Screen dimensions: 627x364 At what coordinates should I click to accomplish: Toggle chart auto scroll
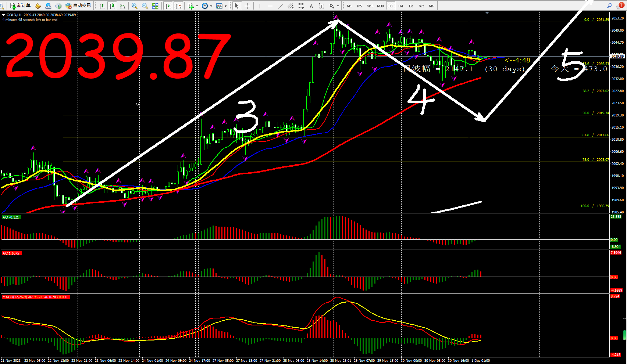pyautogui.click(x=168, y=6)
